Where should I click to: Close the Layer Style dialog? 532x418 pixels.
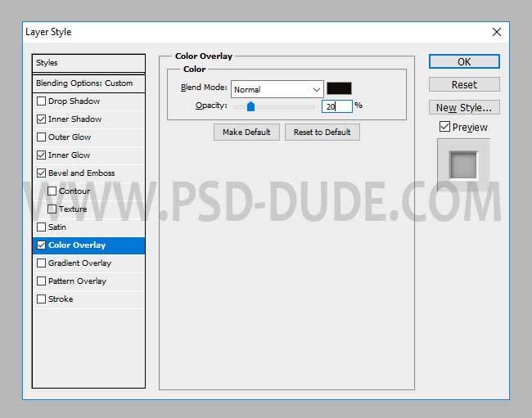(x=497, y=32)
